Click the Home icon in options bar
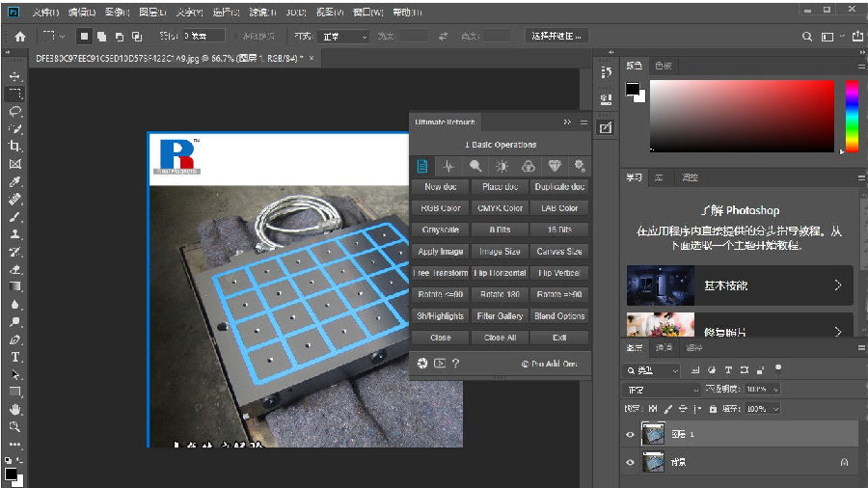This screenshot has height=488, width=868. point(20,37)
